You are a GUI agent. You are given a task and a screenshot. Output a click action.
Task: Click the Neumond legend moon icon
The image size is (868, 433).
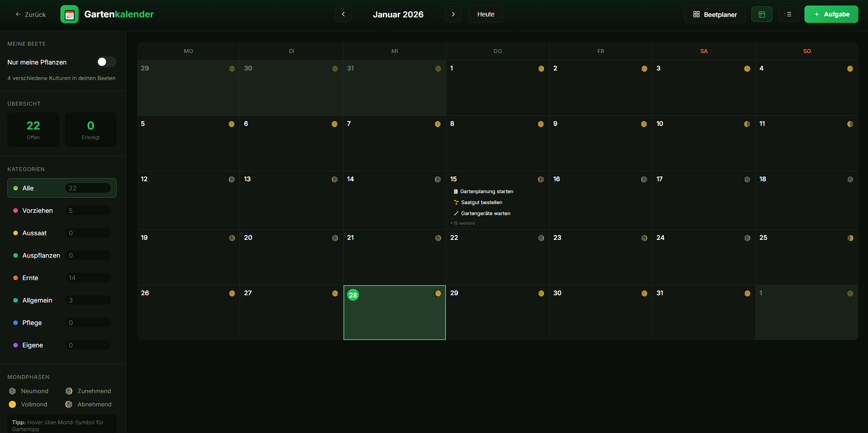click(x=12, y=391)
